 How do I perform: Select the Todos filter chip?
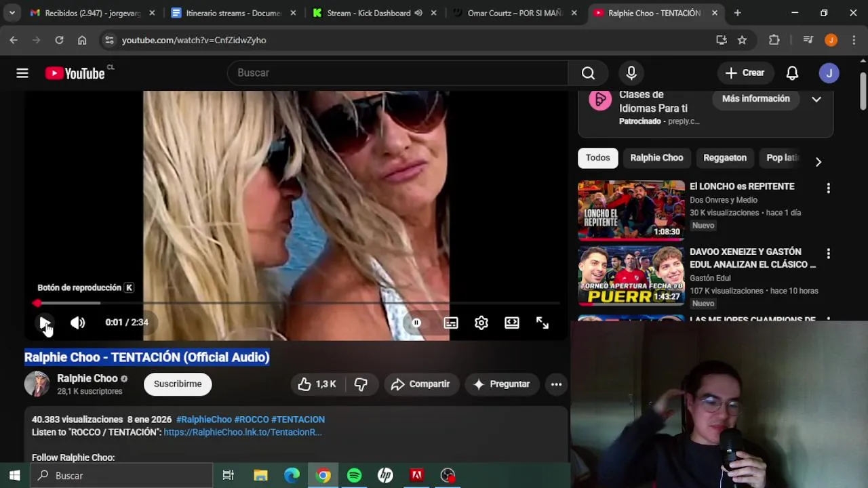597,158
